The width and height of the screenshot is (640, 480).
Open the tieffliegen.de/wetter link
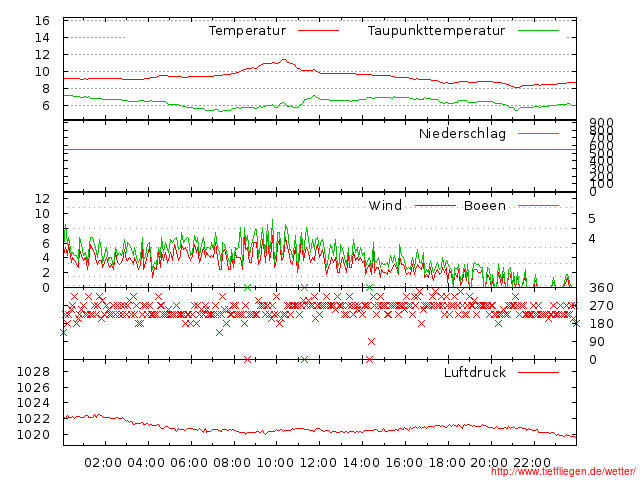[x=563, y=472]
